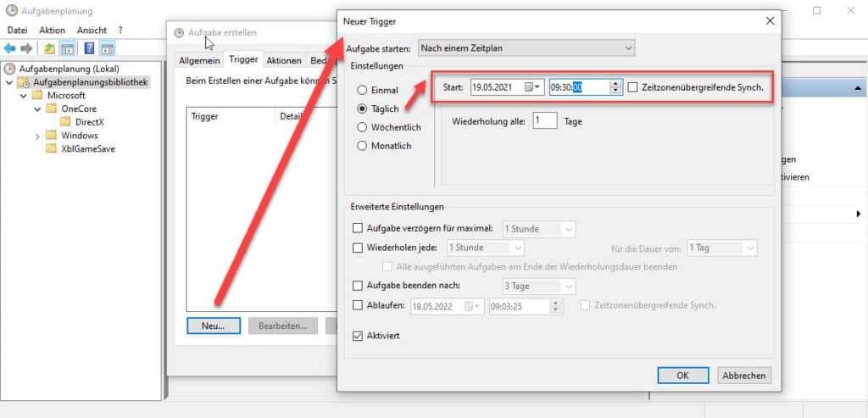Screen dimensions: 868x418
Task: Toggle the console tree pane toolbar icon
Action: point(68,48)
